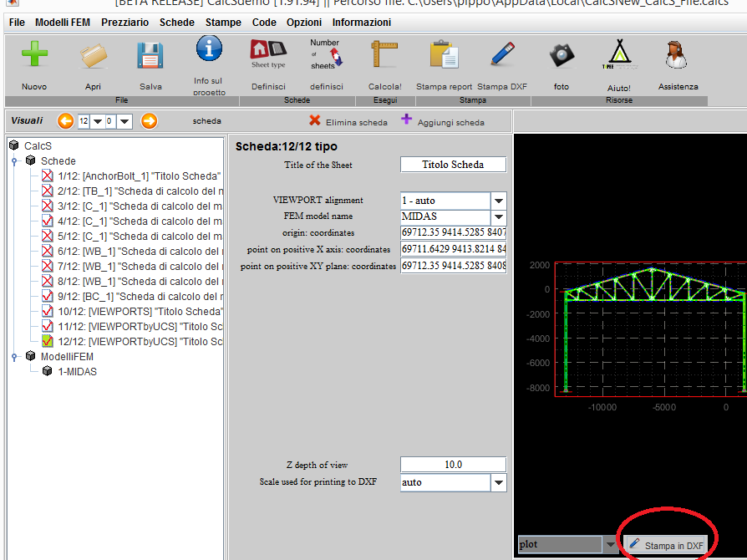Open the Stampe menu
The height and width of the screenshot is (560, 747).
tap(223, 23)
